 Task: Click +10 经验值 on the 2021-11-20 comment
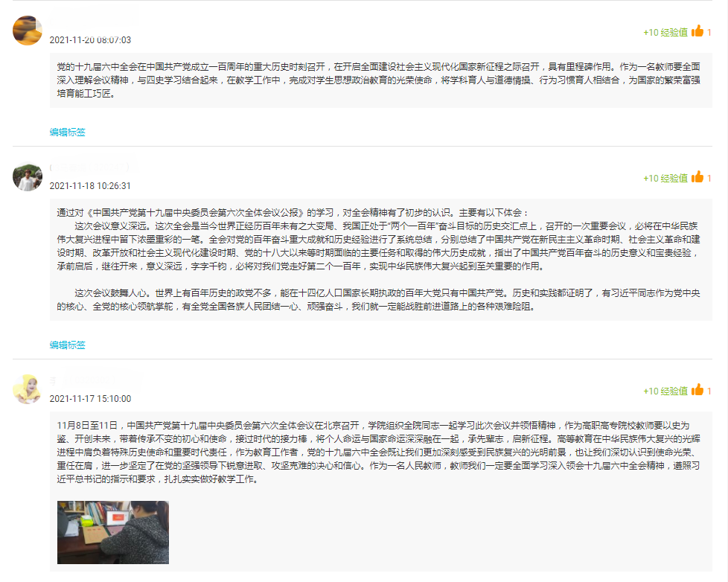665,33
